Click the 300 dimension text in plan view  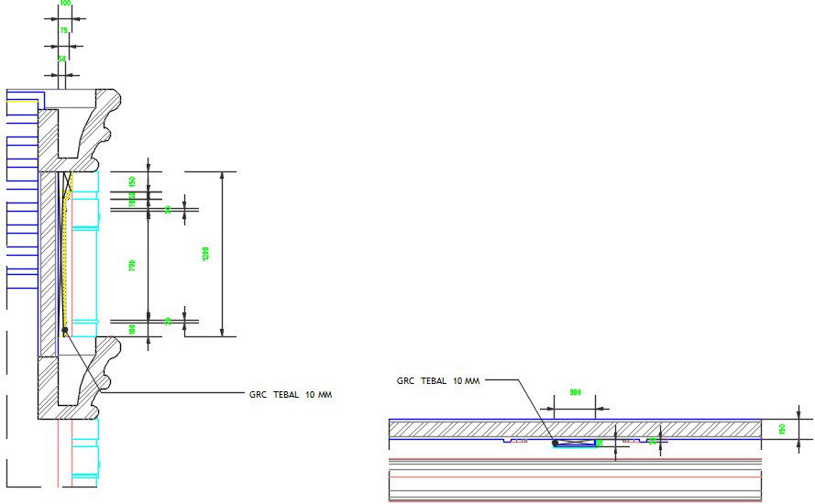575,392
